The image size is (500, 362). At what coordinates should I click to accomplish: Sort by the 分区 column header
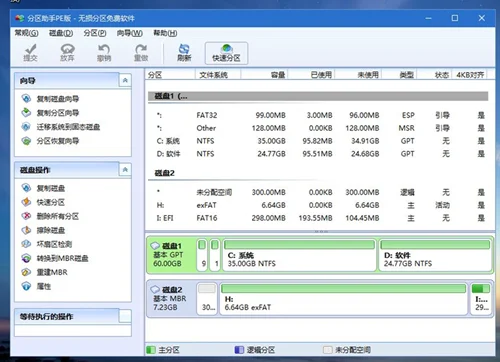pos(170,75)
